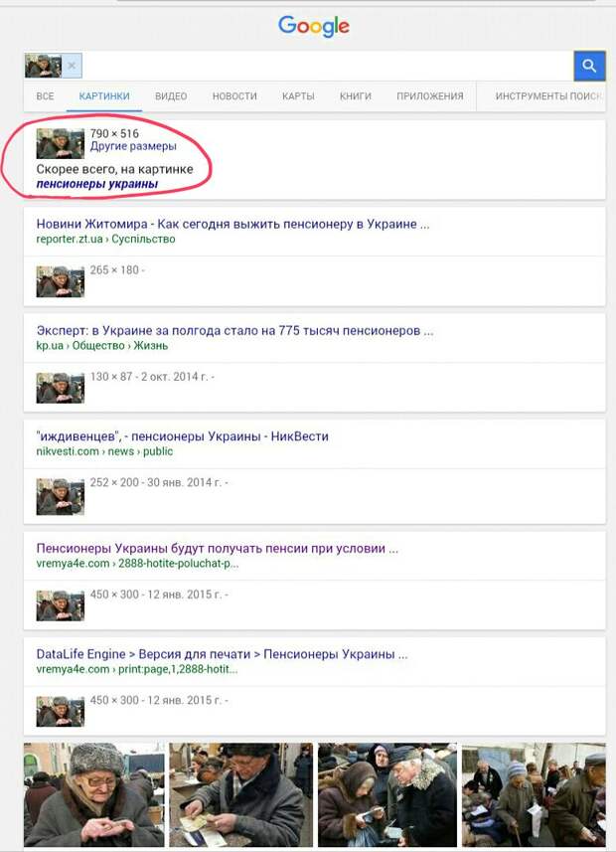Open ИНСТРУМЕНТЫ ПОИСКА search tools
Image resolution: width=616 pixels, height=852 pixels.
pyautogui.click(x=548, y=96)
